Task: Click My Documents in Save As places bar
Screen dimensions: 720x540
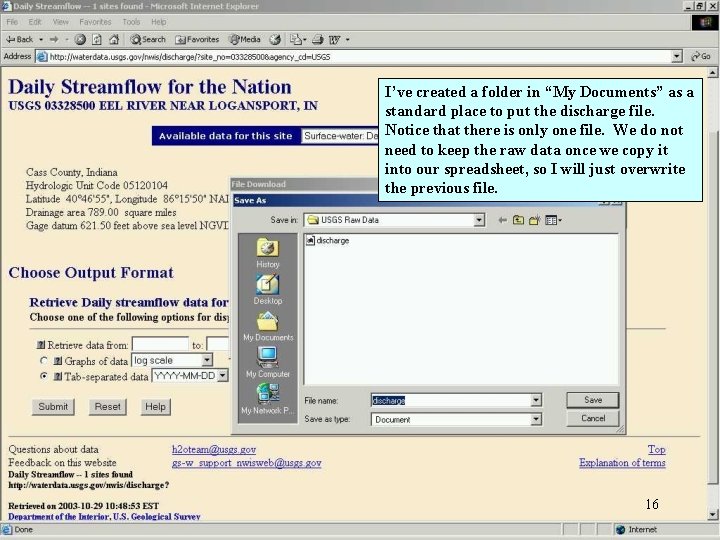Action: click(x=268, y=326)
